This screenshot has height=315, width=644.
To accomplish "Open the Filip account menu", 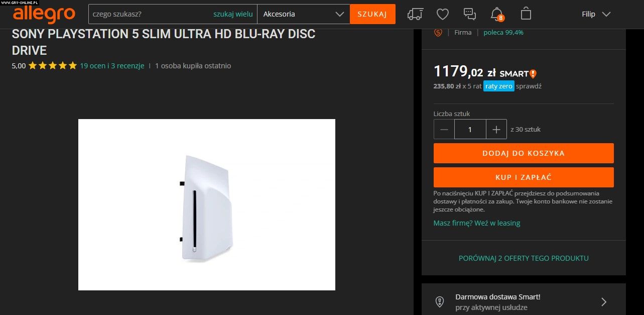I will point(596,14).
